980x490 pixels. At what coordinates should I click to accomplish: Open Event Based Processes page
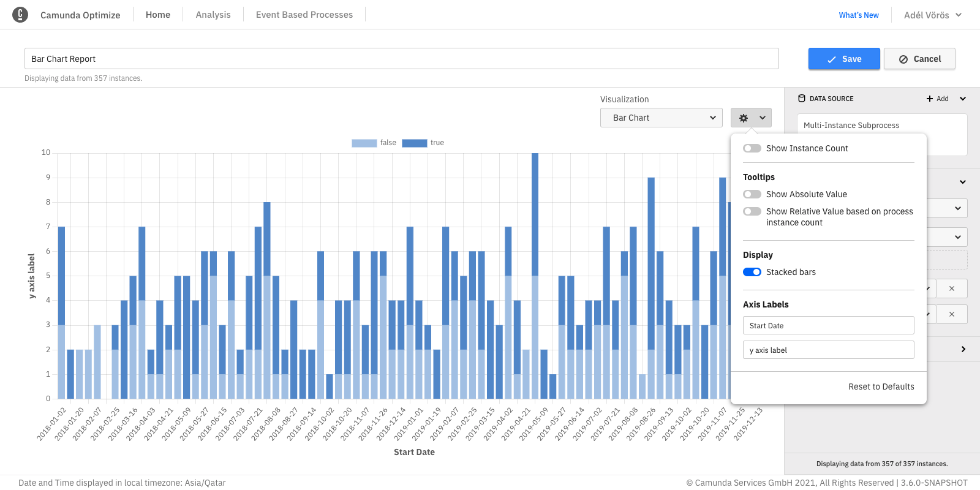(304, 15)
